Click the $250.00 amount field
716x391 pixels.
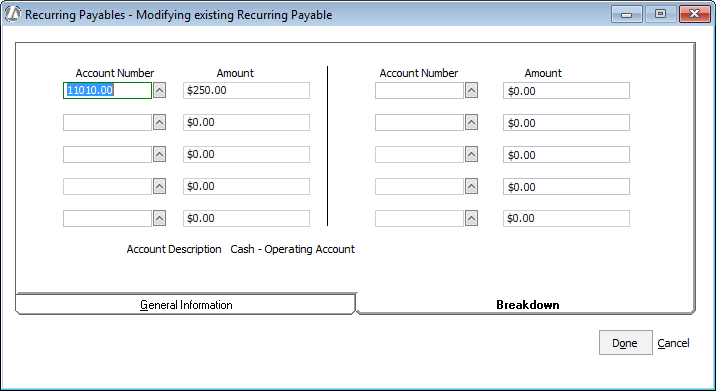pyautogui.click(x=247, y=90)
